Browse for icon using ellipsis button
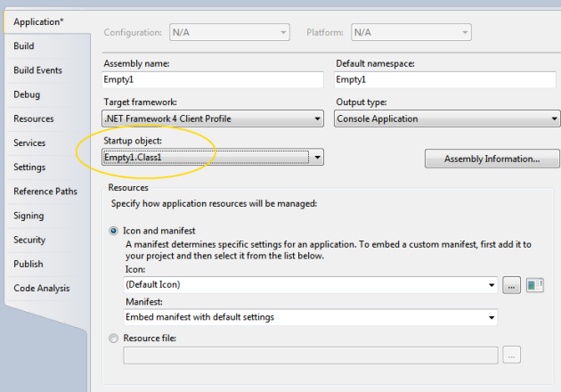 coord(511,285)
